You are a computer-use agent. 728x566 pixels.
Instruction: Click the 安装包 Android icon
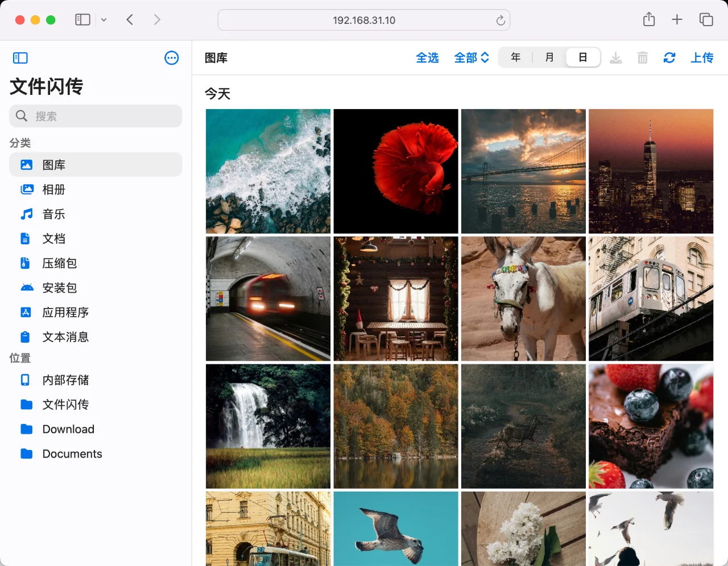click(27, 288)
